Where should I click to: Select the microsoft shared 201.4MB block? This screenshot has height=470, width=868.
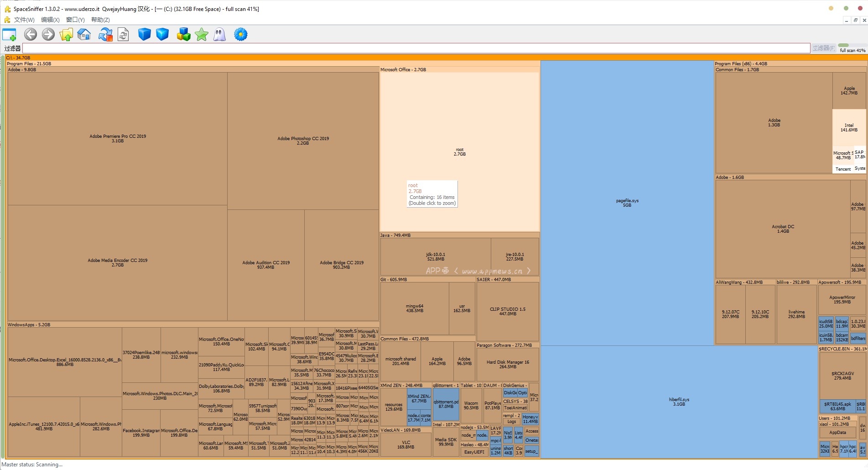coord(400,361)
